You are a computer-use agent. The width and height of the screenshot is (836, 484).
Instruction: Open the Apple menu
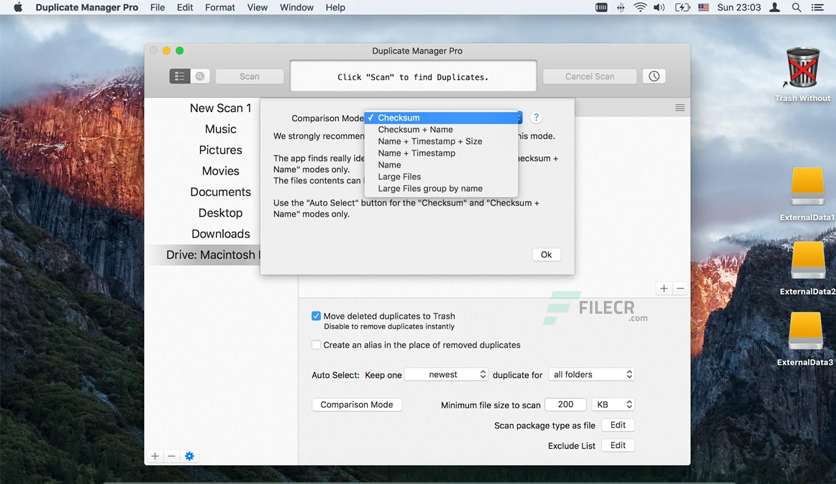[x=18, y=7]
